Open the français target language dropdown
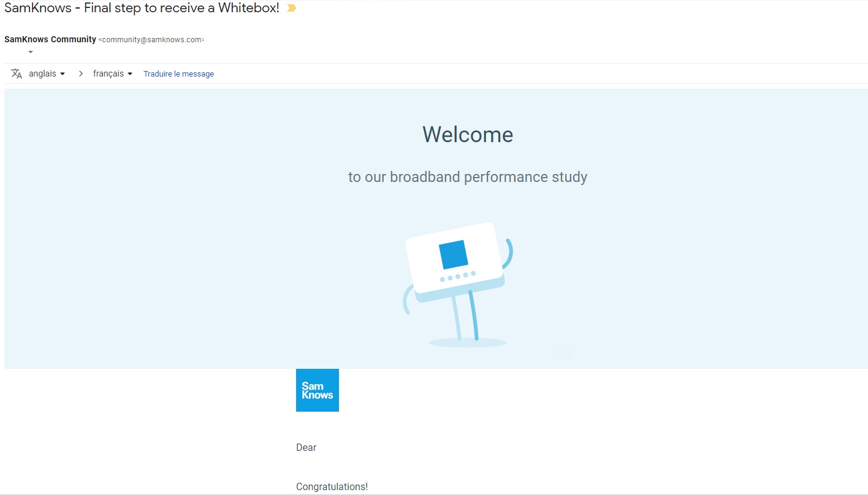The width and height of the screenshot is (868, 495). (x=113, y=74)
